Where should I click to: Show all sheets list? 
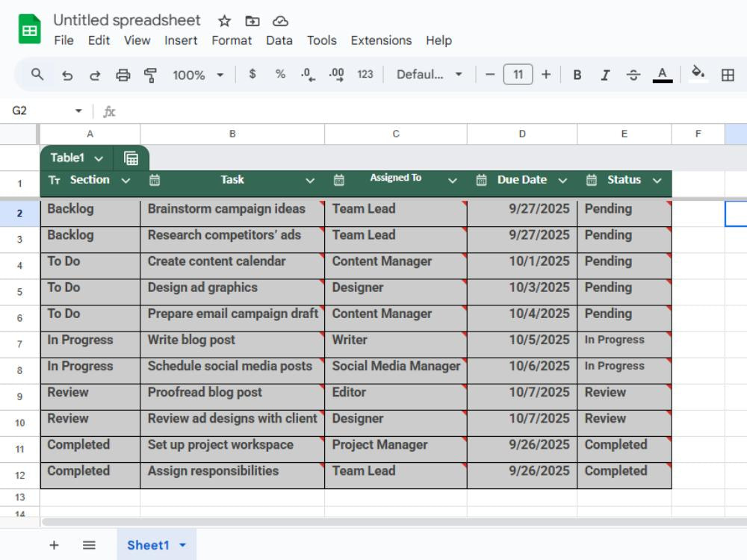[89, 545]
